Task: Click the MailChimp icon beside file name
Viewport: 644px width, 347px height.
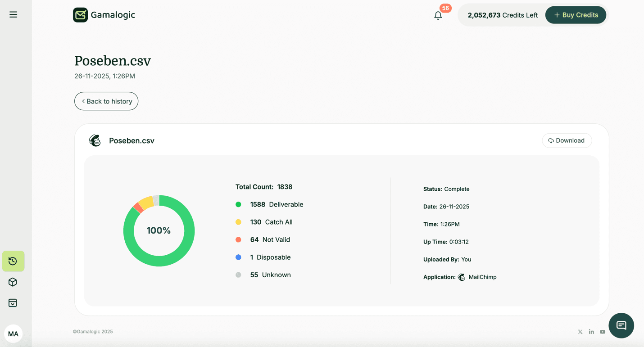Action: [x=95, y=140]
